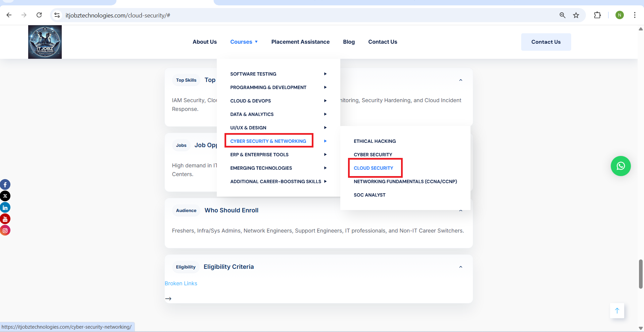Viewport: 644px width, 332px height.
Task: Open the Courses dropdown menu
Action: pyautogui.click(x=244, y=42)
